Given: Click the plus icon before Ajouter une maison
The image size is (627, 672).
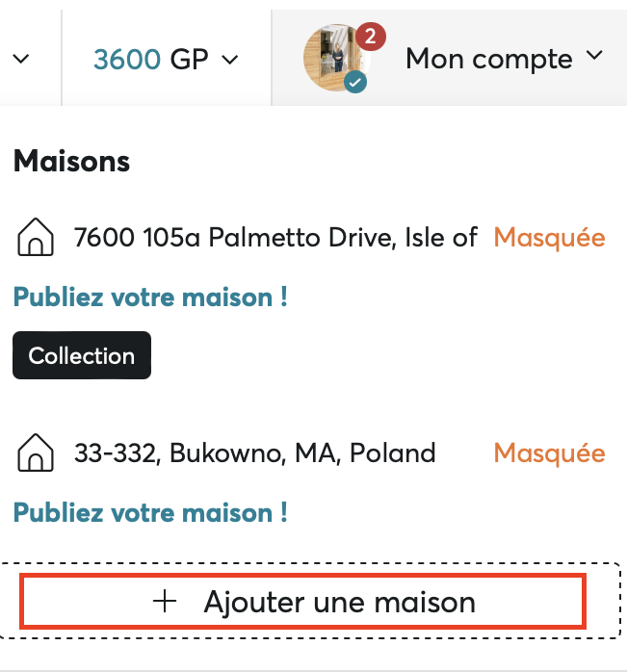Looking at the screenshot, I should click(x=166, y=603).
